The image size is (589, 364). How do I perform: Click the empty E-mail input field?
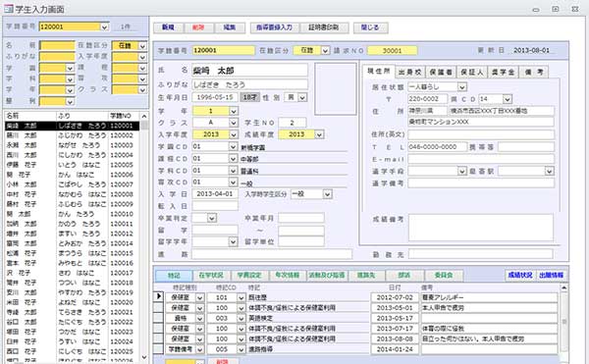click(x=481, y=159)
